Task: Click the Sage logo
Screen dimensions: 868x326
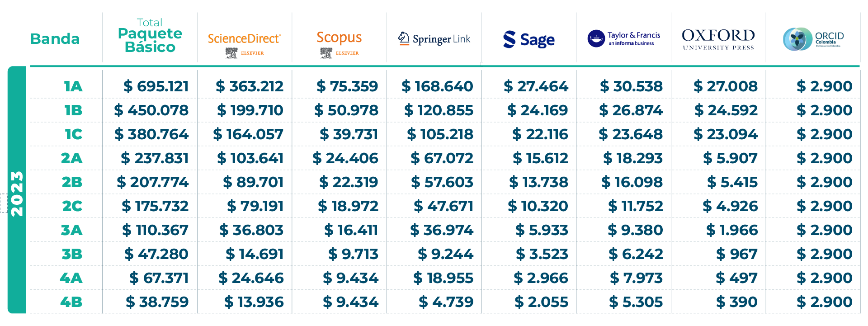Action: pos(528,40)
